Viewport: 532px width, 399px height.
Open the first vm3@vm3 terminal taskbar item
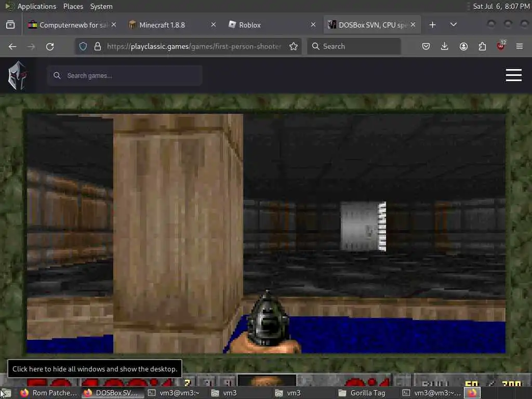point(175,393)
